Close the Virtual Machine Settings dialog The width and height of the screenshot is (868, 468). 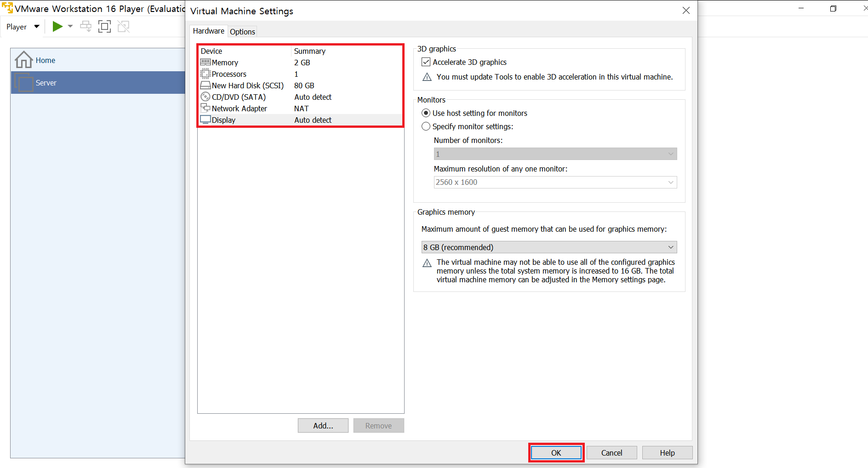686,10
